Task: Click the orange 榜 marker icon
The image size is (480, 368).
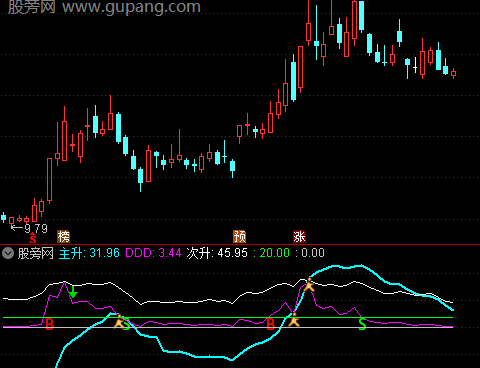Action: pyautogui.click(x=63, y=237)
